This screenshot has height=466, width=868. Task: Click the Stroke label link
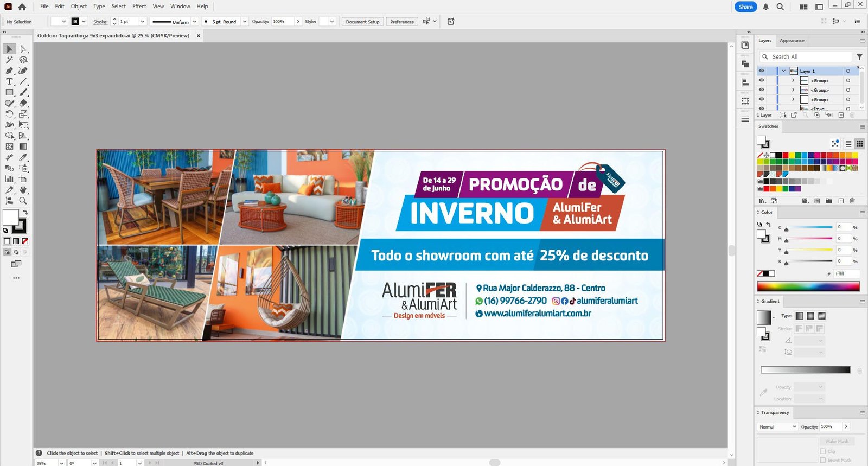pyautogui.click(x=100, y=22)
